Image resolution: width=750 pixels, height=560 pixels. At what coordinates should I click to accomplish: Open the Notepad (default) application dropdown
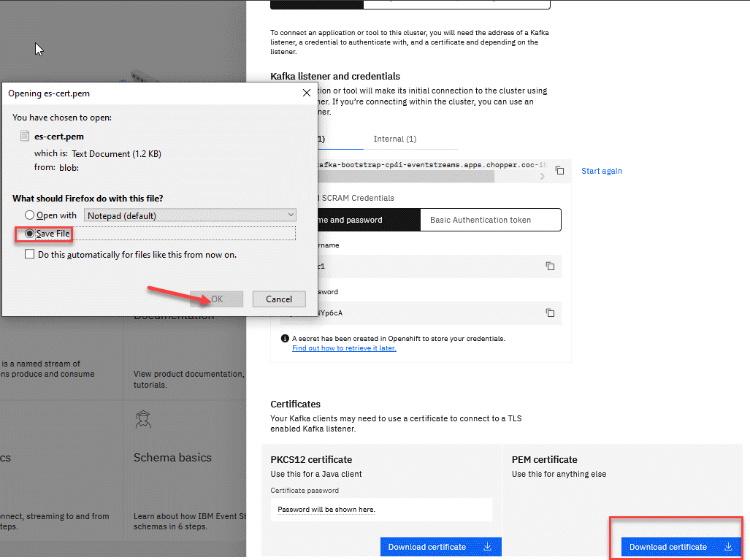point(190,215)
